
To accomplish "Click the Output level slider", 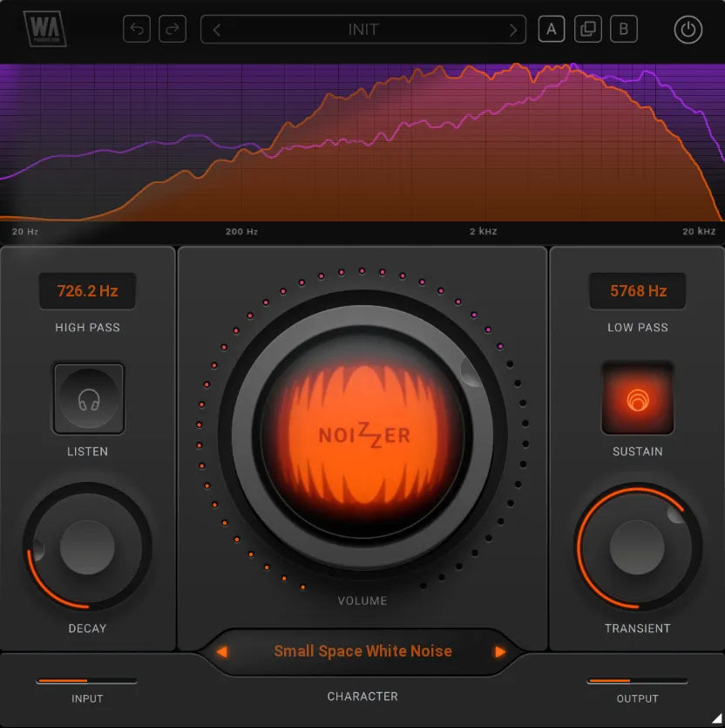I will click(637, 680).
